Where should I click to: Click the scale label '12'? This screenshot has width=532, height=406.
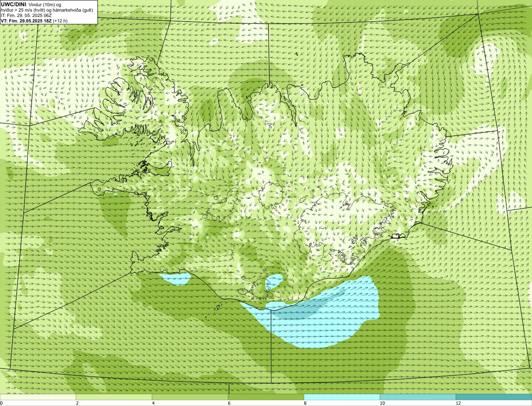tap(458, 403)
